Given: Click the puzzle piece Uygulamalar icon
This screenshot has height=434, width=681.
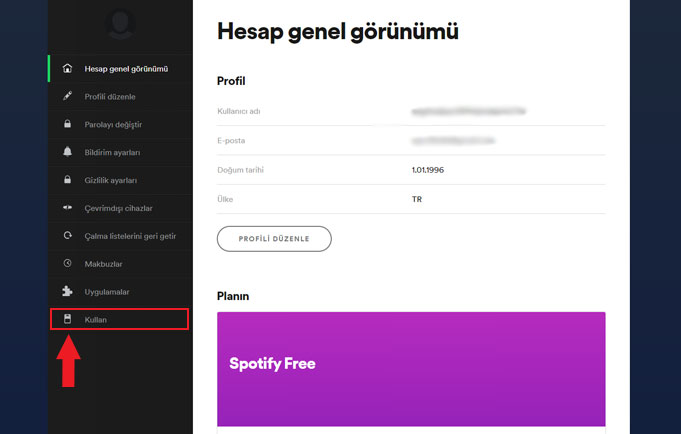Looking at the screenshot, I should 67,292.
